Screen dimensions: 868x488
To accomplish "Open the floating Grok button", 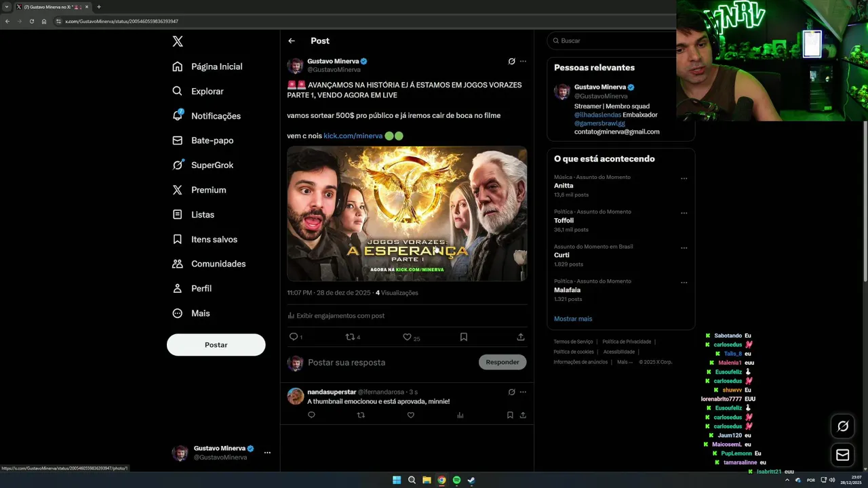I will tap(843, 426).
